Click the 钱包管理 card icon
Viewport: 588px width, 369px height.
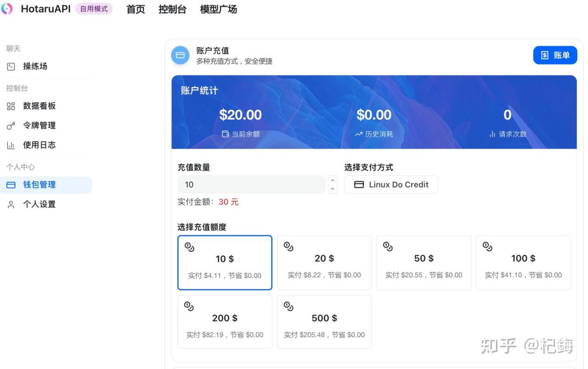pyautogui.click(x=11, y=185)
